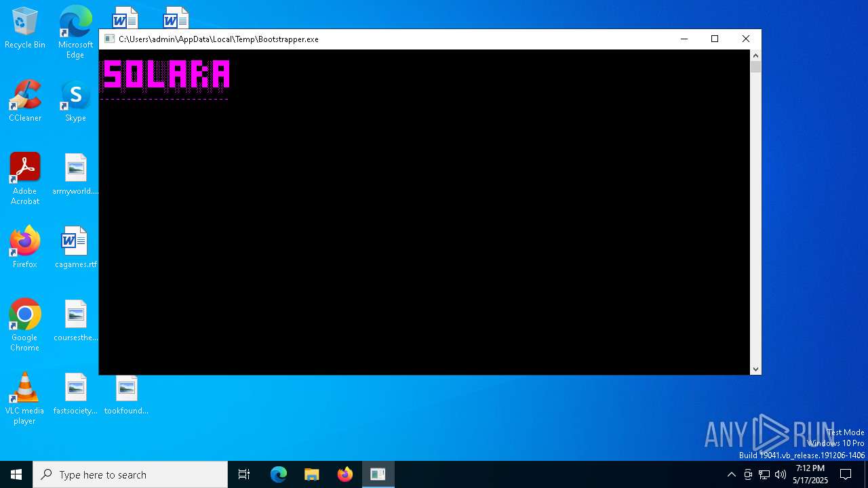Maximize the Bootstrapper.exe console window
Viewport: 868px width, 488px height.
pos(715,39)
